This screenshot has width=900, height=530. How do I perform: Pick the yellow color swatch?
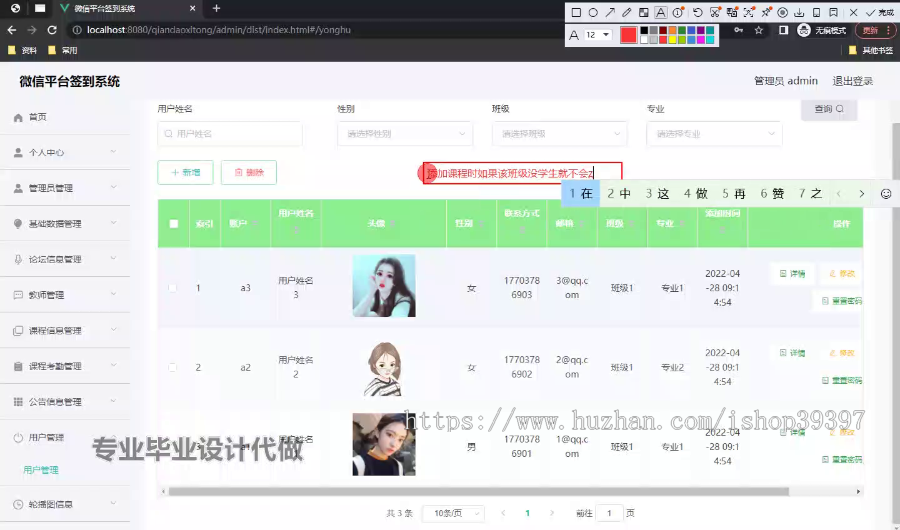pos(673,40)
